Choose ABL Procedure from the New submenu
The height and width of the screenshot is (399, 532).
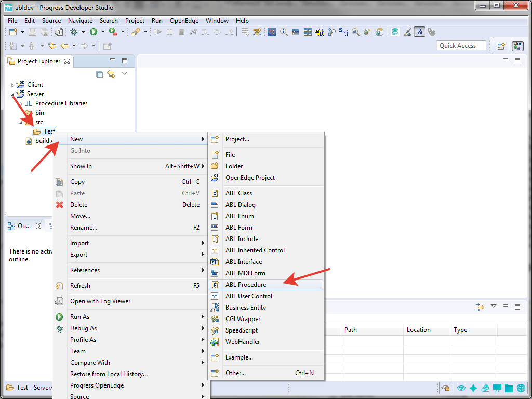pyautogui.click(x=266, y=285)
